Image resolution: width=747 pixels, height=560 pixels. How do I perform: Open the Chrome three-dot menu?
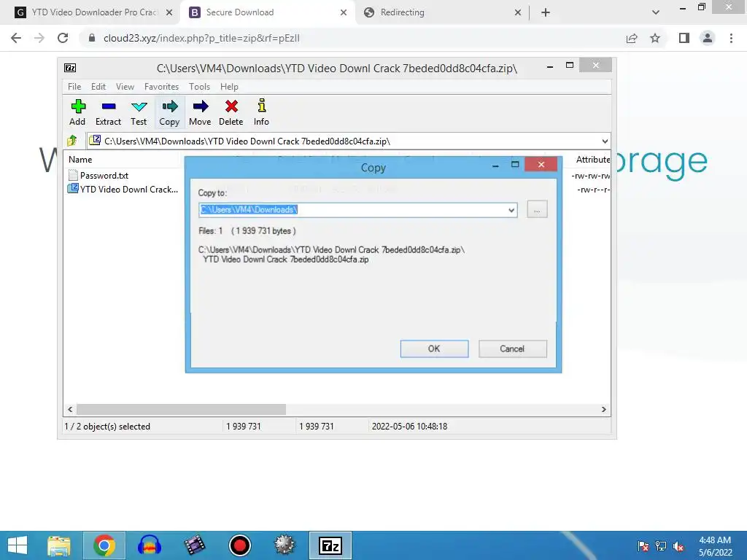pos(731,38)
